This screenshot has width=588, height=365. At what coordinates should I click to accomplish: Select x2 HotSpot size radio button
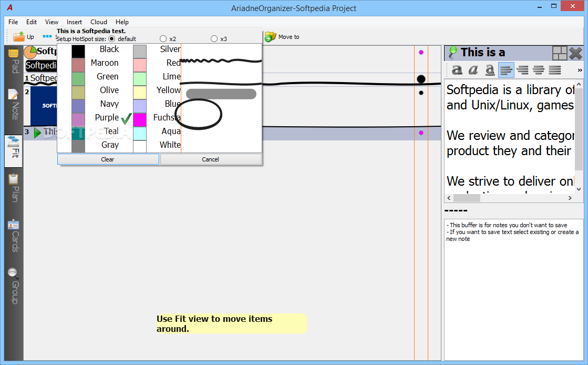pyautogui.click(x=163, y=39)
